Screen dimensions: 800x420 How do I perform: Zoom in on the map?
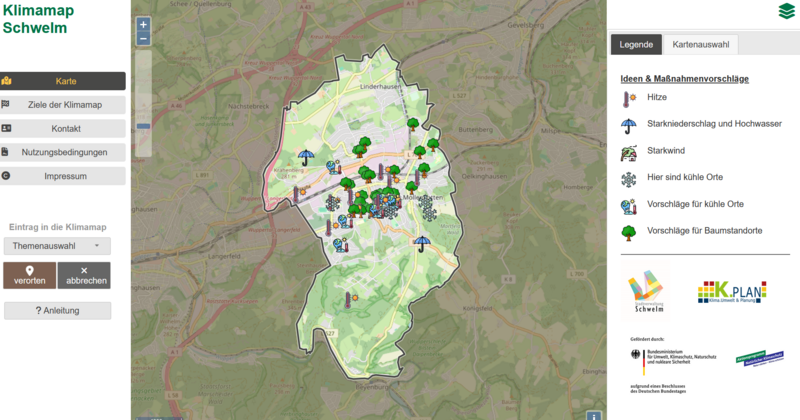pos(143,24)
